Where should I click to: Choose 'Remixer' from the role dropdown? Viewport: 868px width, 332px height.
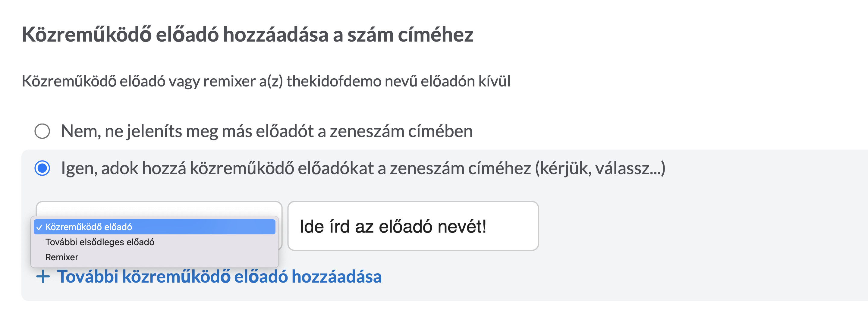154,257
